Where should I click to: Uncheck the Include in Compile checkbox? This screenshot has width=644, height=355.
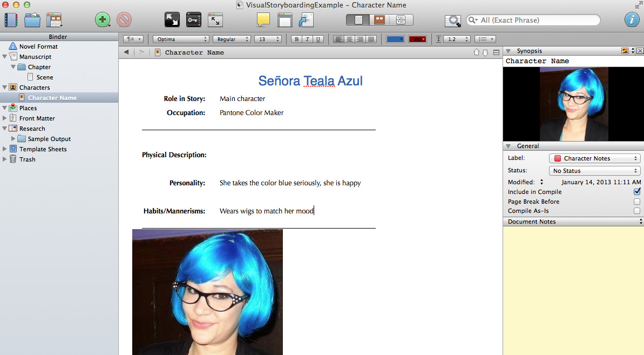coord(637,192)
